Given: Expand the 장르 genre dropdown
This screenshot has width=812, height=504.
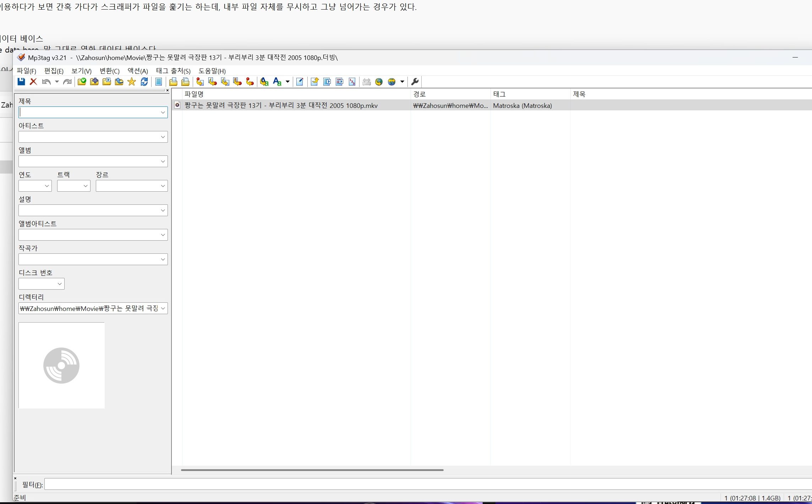Looking at the screenshot, I should 163,186.
